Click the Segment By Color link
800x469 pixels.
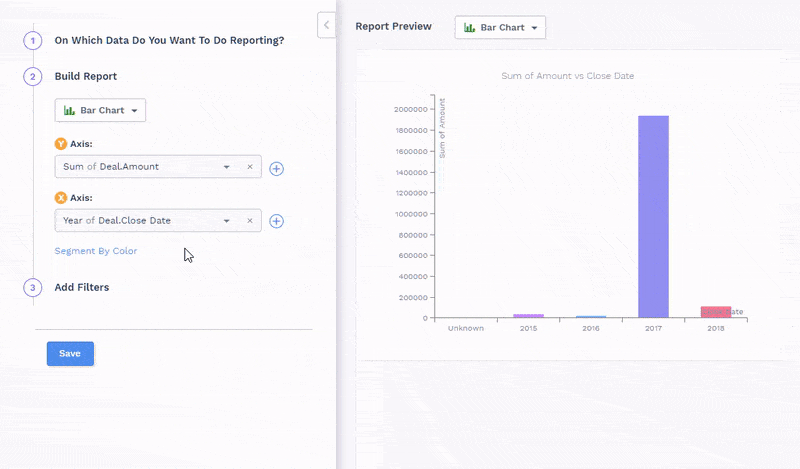96,251
